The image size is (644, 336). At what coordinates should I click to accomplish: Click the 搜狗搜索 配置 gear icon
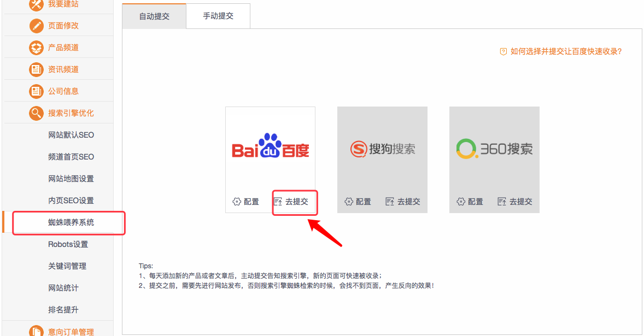point(349,202)
